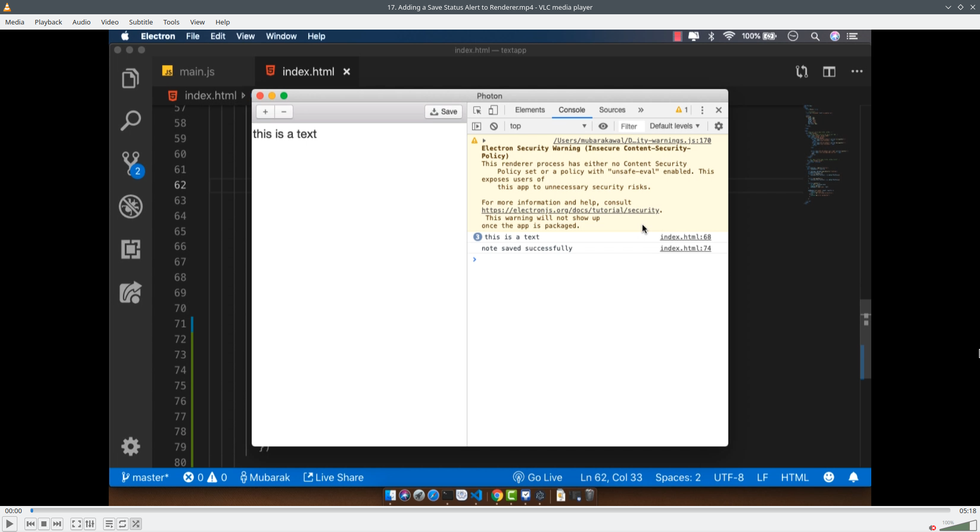
Task: Toggle the console sidebar panel icon
Action: [x=477, y=126]
